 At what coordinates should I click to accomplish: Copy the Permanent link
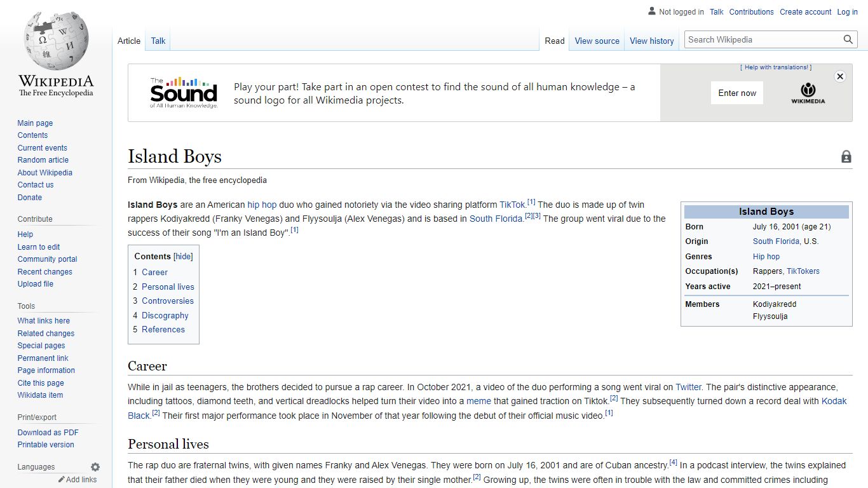click(x=43, y=358)
